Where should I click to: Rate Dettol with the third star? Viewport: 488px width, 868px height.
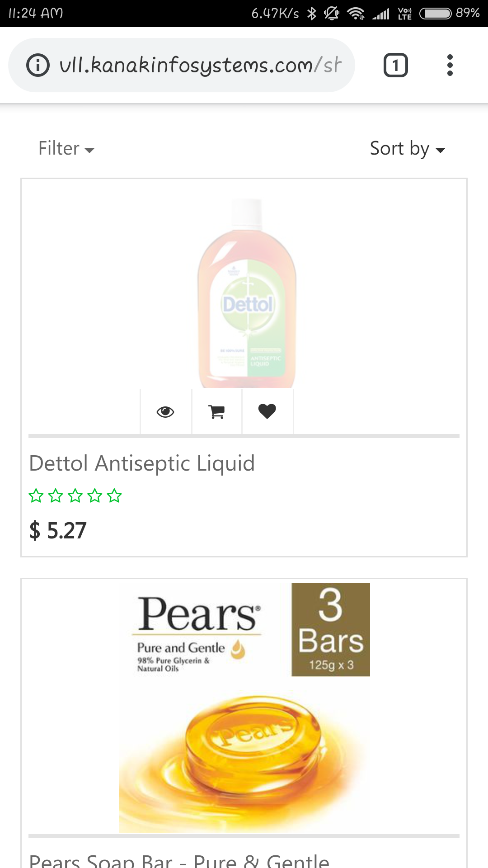point(75,496)
